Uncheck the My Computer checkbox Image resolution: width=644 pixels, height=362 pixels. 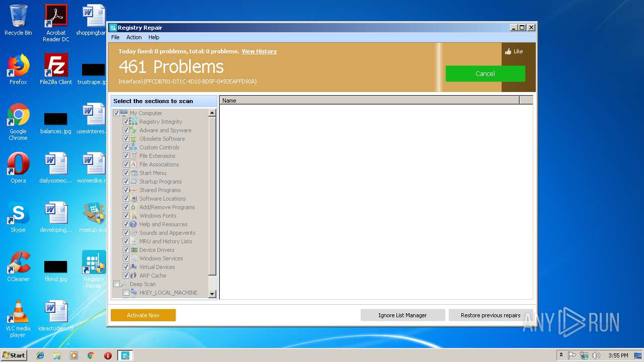tap(117, 113)
